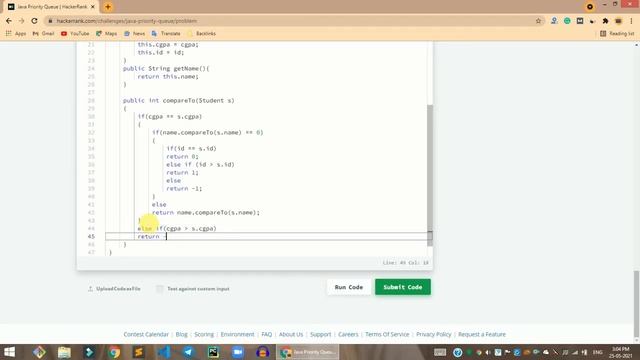The width and height of the screenshot is (640, 360).
Task: Click the green Submit Code button
Action: (x=402, y=287)
